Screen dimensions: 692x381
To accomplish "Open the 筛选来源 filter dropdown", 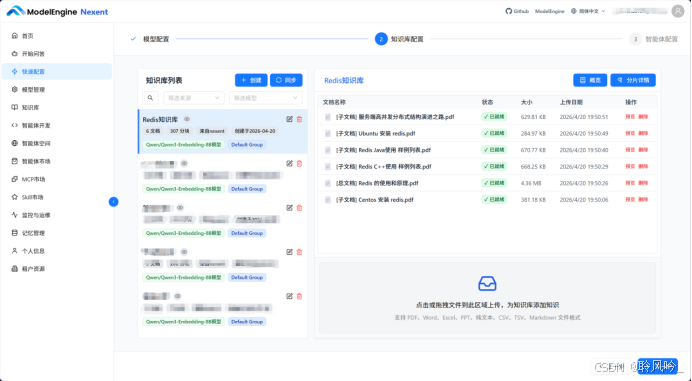I will coord(194,98).
